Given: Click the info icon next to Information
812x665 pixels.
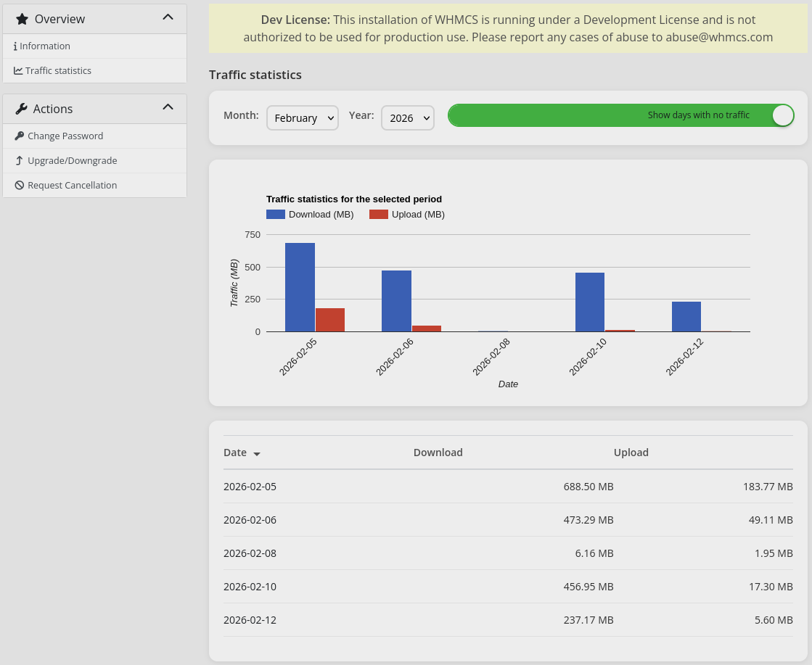Looking at the screenshot, I should tap(15, 46).
